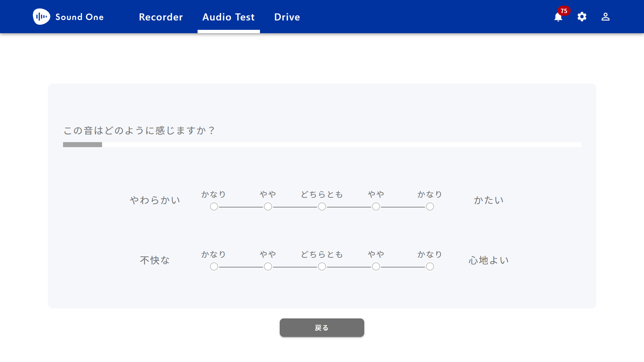Viewport: 644px width, 362px height.
Task: Click the 心地よい label
Action: pos(489,260)
